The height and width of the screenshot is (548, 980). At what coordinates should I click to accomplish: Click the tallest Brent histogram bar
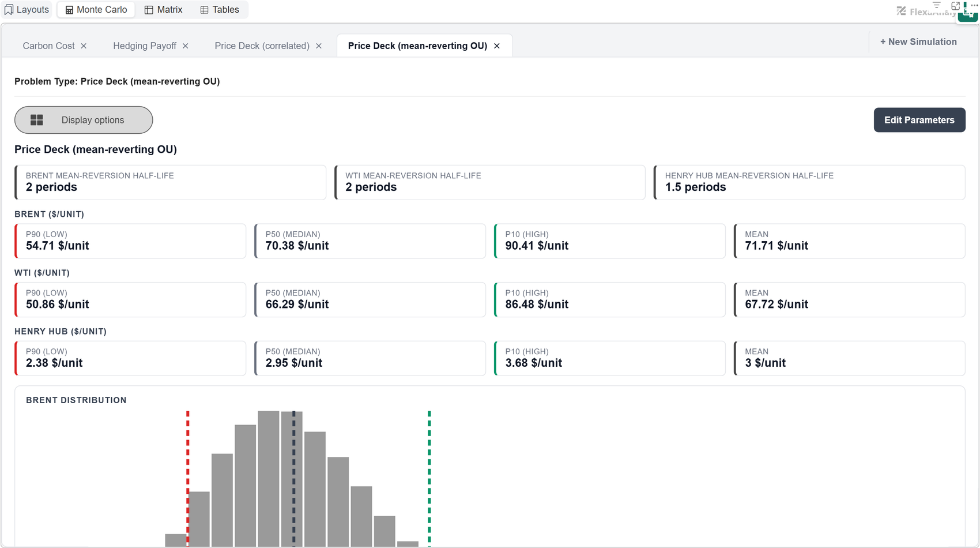(x=269, y=479)
